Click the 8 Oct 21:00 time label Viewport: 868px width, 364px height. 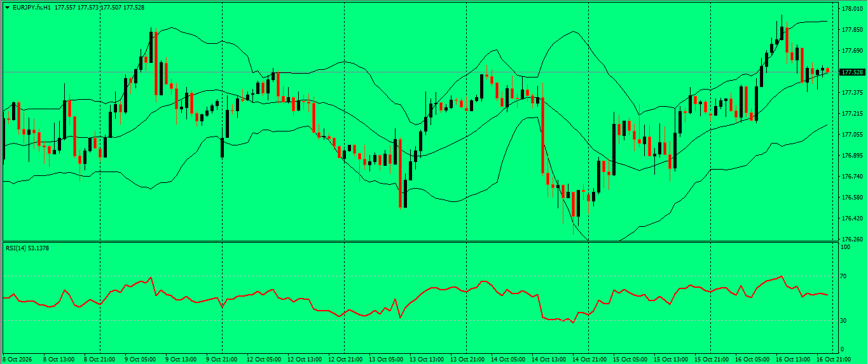[x=99, y=360]
